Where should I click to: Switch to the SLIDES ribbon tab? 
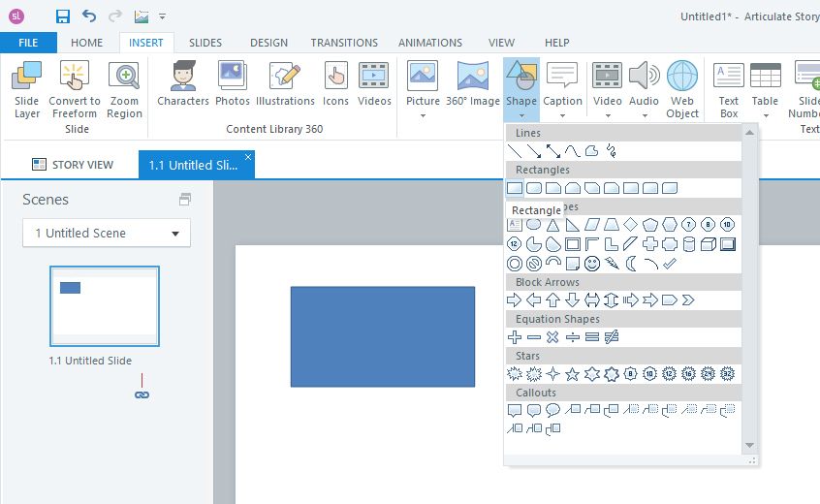(x=205, y=43)
